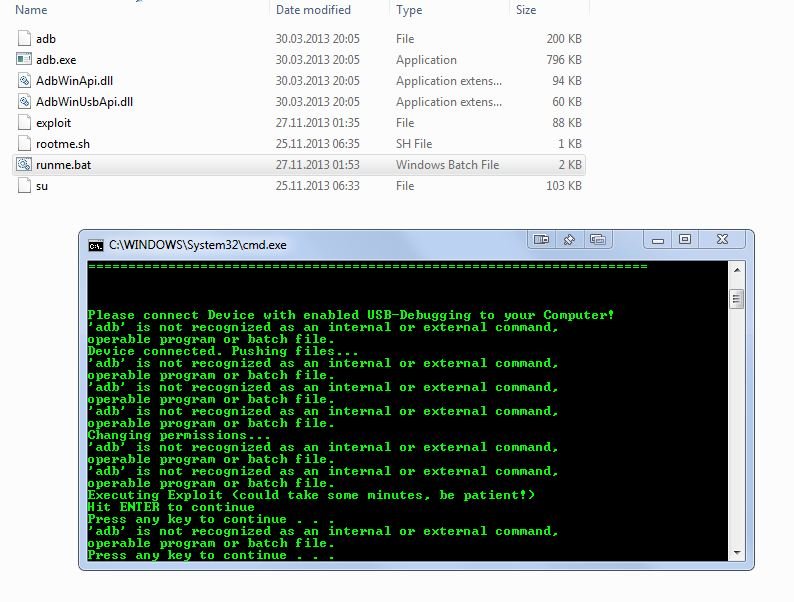Pin the cmd window with the pushpin icon
Viewport: 794px width, 602px height.
[x=569, y=239]
